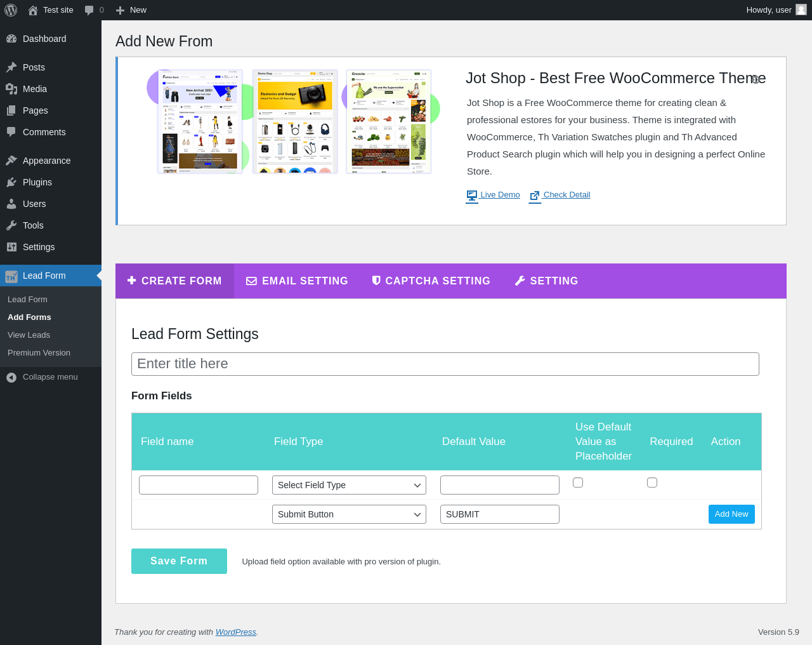
Task: Click the Setting wrench icon in tab
Action: (520, 281)
